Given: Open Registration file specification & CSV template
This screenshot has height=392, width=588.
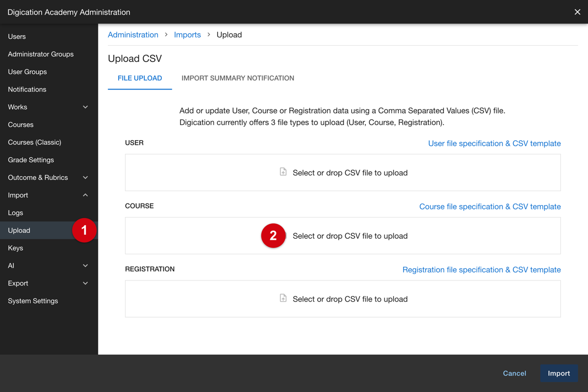Looking at the screenshot, I should pos(481,270).
